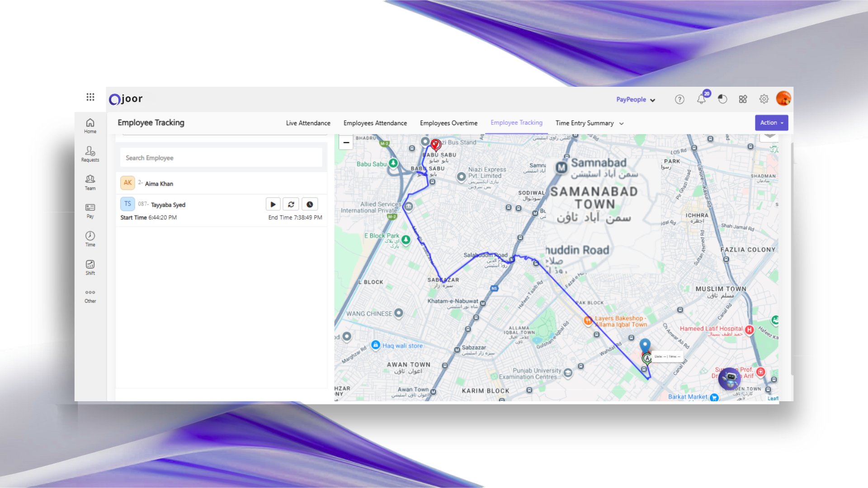This screenshot has height=488, width=868.
Task: Open Shift section in sidebar
Action: 90,267
